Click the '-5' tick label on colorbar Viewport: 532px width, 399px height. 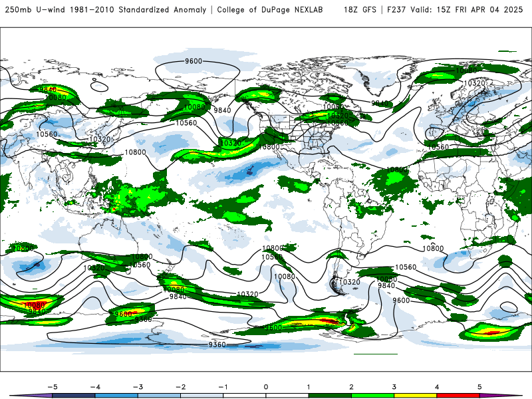pyautogui.click(x=53, y=387)
